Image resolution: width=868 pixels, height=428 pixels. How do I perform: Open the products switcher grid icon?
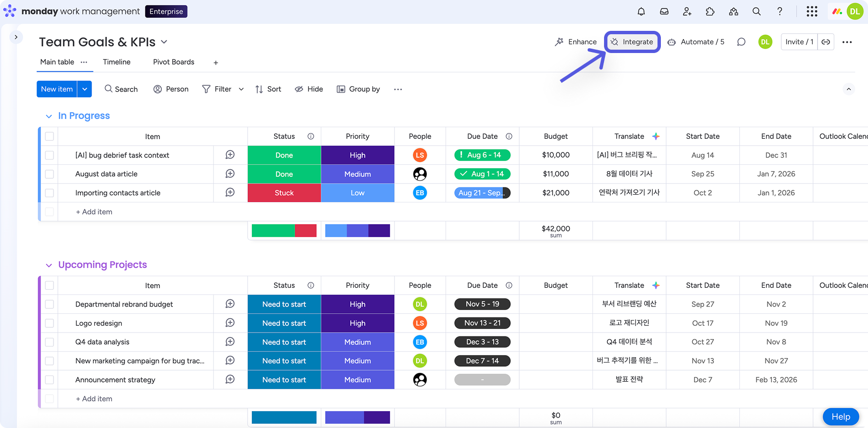812,12
